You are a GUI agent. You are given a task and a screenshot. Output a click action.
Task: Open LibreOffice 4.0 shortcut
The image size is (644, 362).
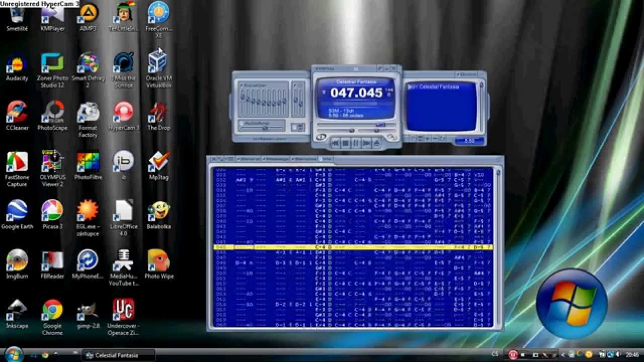coord(123,219)
